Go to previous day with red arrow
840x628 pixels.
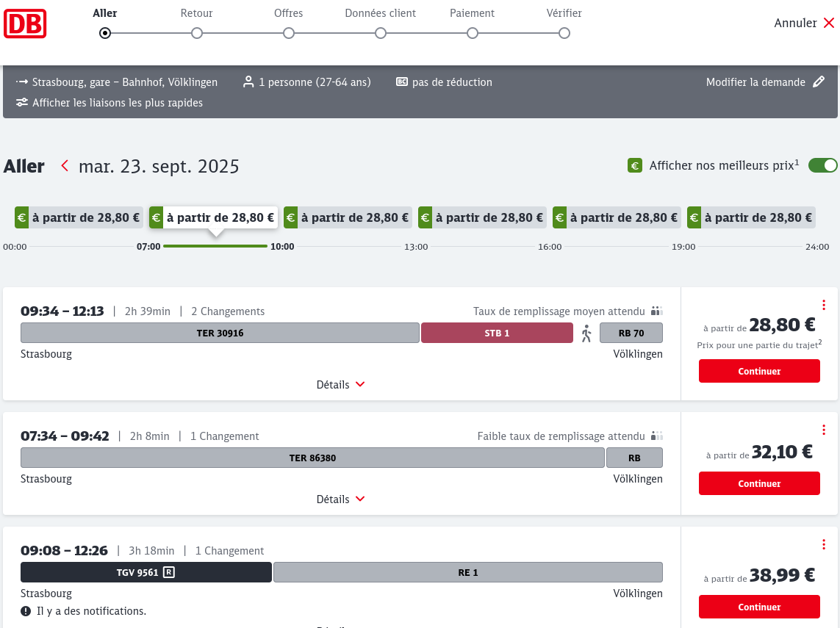click(65, 166)
